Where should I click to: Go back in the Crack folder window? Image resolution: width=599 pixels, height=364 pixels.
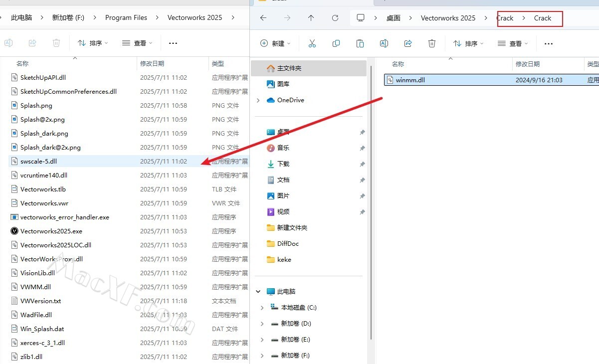click(263, 18)
